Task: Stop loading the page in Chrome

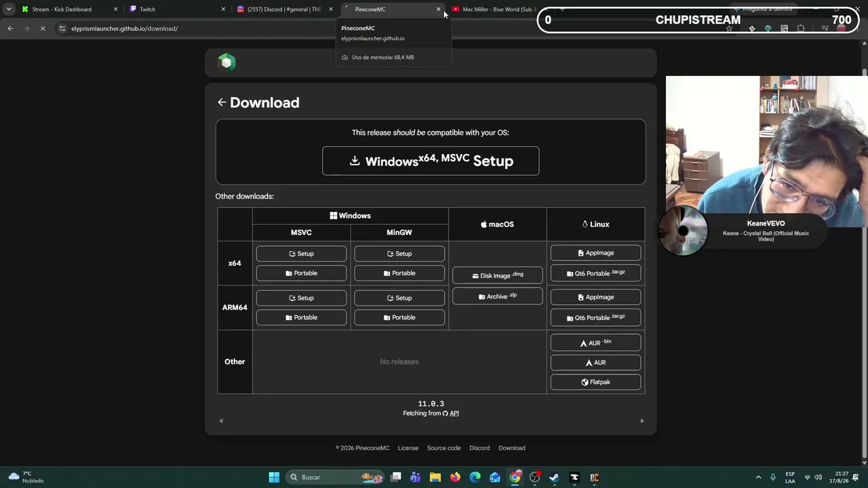Action: [42, 28]
